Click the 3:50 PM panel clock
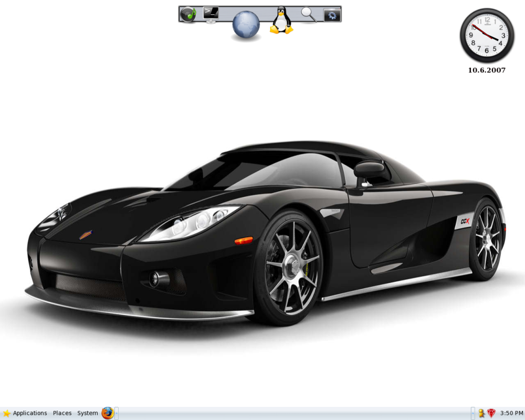Image resolution: width=525 pixels, height=420 pixels. [511, 413]
